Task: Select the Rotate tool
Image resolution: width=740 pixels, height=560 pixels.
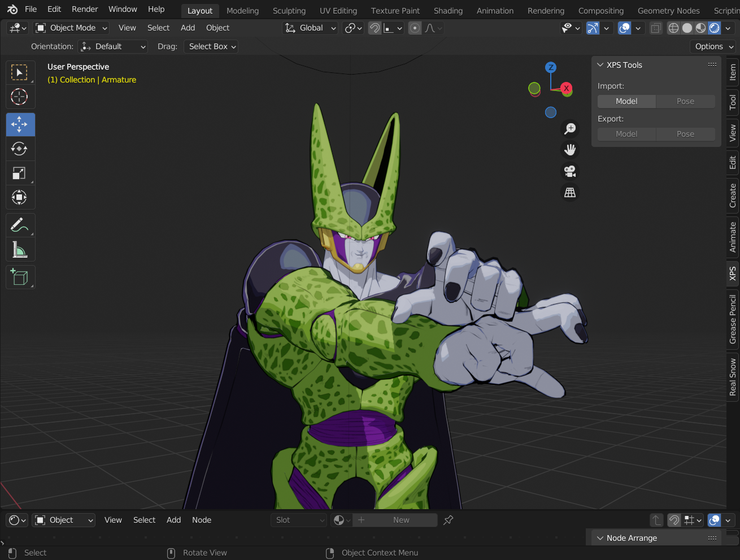Action: click(20, 149)
